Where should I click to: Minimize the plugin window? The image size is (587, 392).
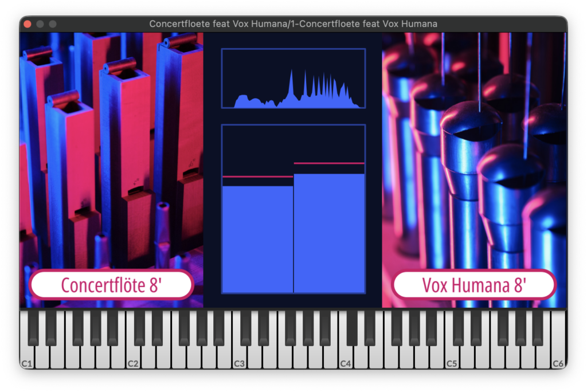click(x=40, y=24)
